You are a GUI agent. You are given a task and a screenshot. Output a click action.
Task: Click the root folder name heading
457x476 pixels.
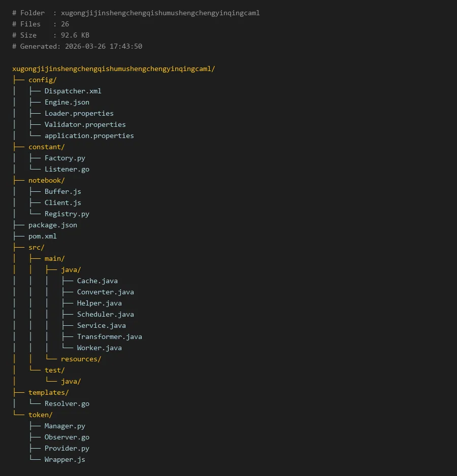(x=114, y=69)
